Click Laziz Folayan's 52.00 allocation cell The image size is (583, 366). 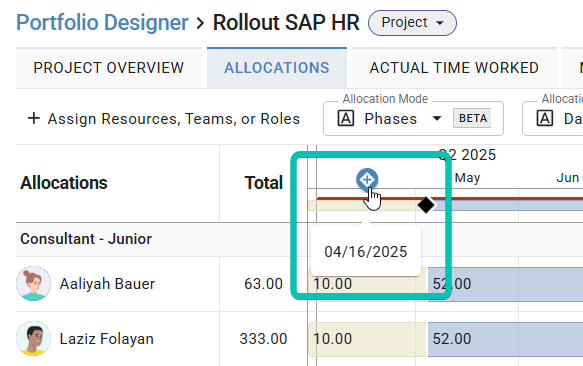coord(505,339)
